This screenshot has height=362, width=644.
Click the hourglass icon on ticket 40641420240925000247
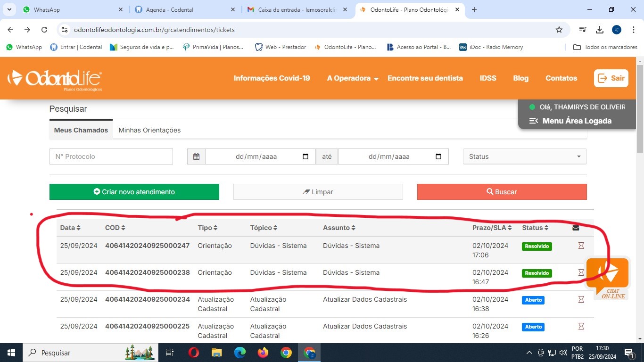(581, 246)
